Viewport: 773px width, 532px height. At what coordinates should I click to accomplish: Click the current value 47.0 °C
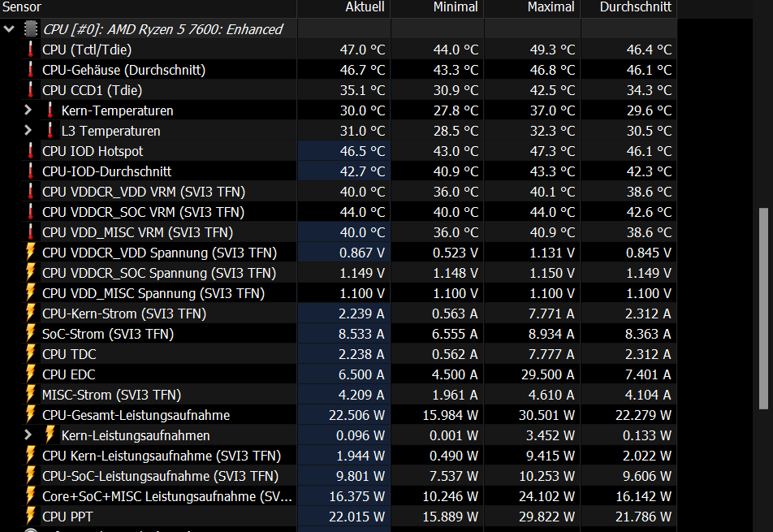(362, 50)
